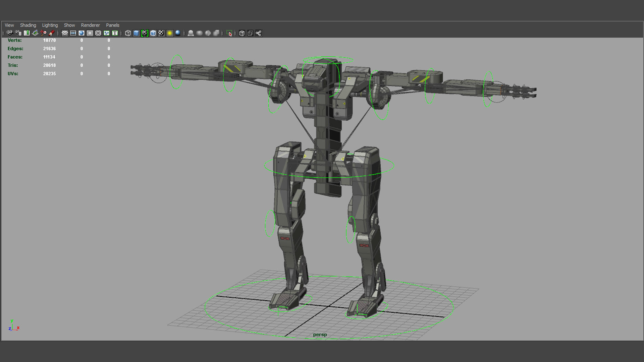Click the Show menu label

pyautogui.click(x=69, y=25)
